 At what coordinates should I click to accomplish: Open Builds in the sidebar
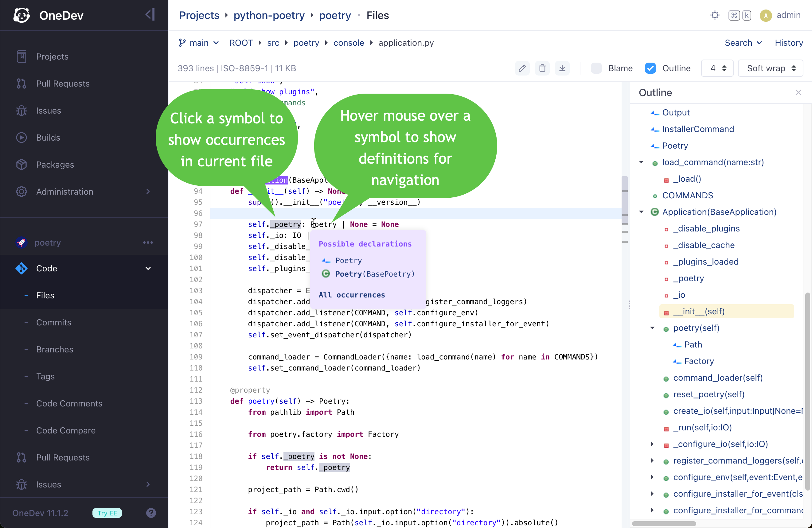point(48,138)
